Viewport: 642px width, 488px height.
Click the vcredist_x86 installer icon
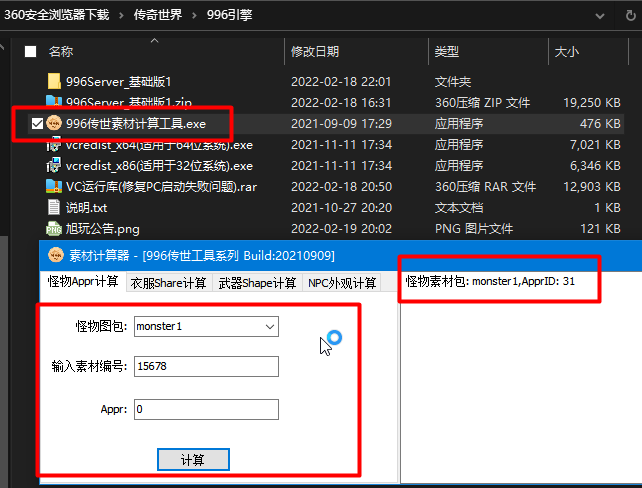pyautogui.click(x=54, y=165)
